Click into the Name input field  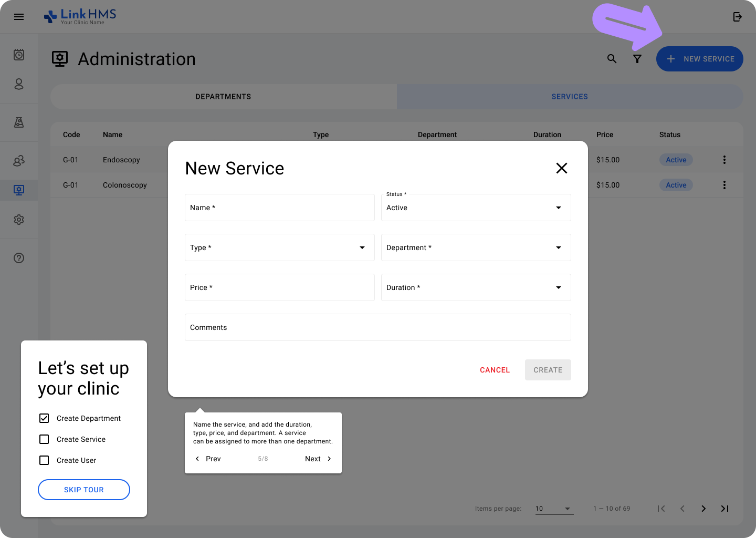279,208
